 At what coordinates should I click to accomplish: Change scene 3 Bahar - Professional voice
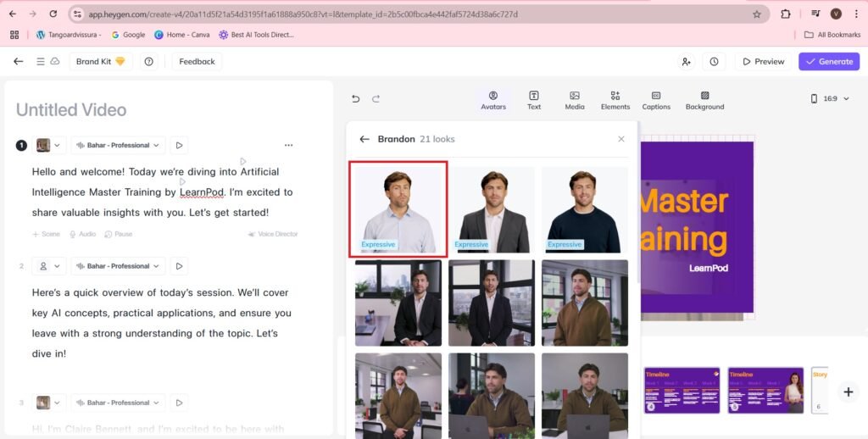(118, 403)
